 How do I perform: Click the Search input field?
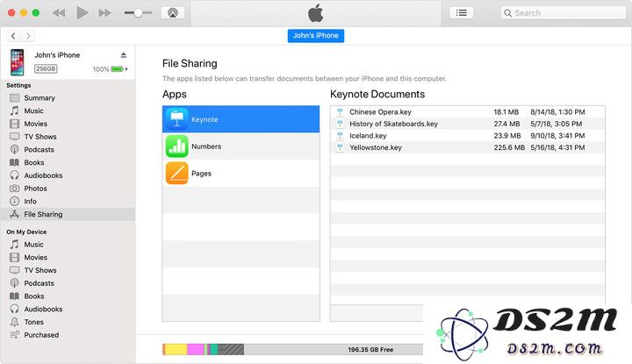tap(563, 13)
